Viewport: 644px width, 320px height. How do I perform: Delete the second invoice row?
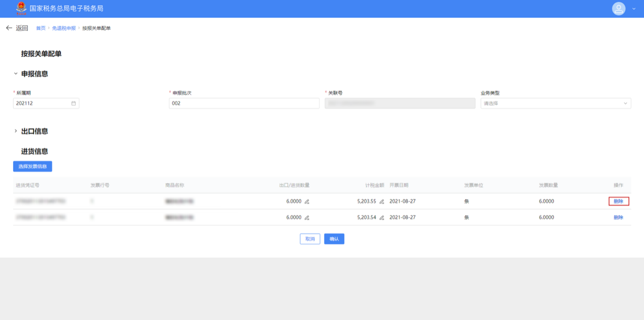pyautogui.click(x=618, y=218)
